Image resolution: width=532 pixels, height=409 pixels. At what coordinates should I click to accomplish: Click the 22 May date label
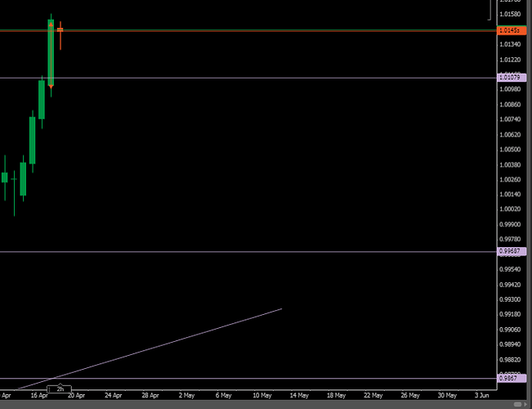coord(373,395)
